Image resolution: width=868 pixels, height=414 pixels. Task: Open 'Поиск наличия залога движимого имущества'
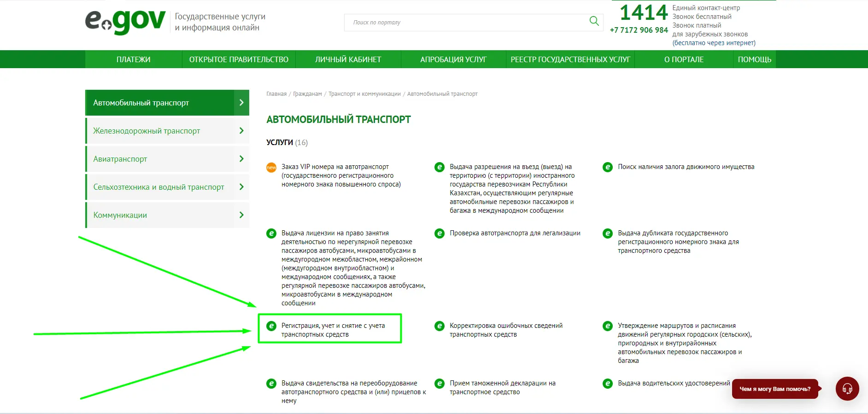686,167
